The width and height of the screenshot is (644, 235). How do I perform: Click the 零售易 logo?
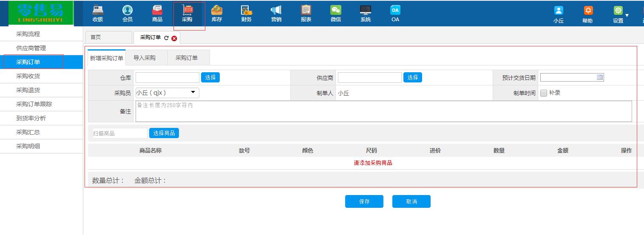coord(40,13)
